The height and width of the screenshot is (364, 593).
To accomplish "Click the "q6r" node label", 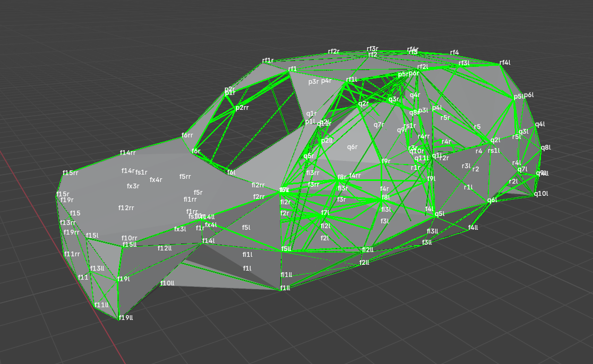I will click(353, 147).
